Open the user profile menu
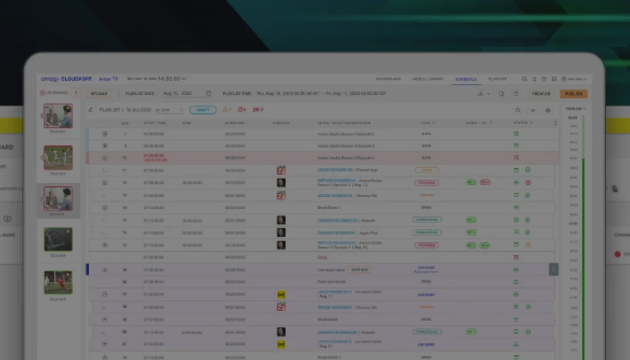Screen dimensions: 630x360 coord(574,79)
